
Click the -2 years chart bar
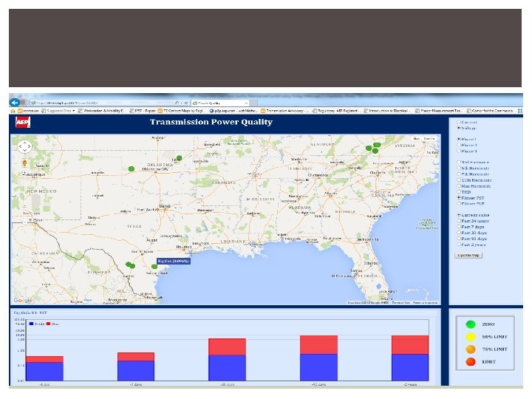point(410,358)
